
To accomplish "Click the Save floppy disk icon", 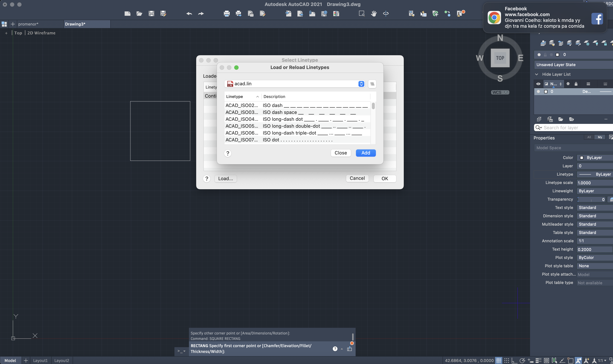I will [x=151, y=13].
